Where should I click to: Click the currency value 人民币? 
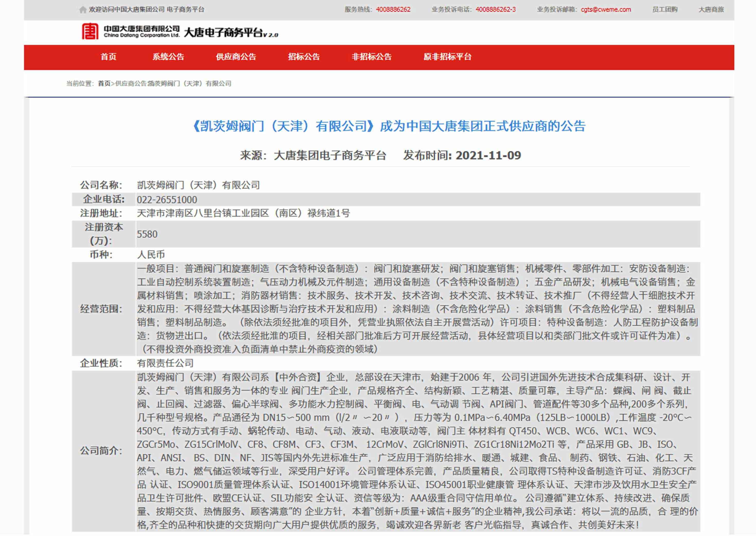coord(151,254)
